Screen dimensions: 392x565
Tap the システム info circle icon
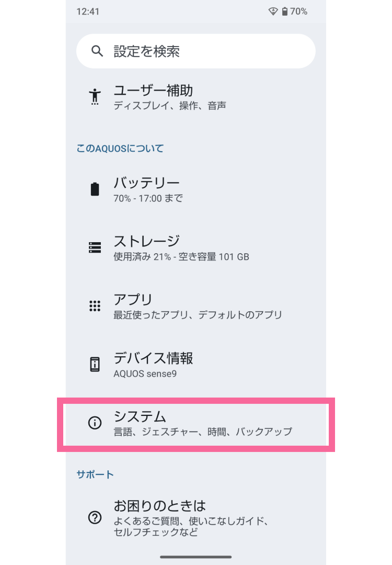[95, 423]
